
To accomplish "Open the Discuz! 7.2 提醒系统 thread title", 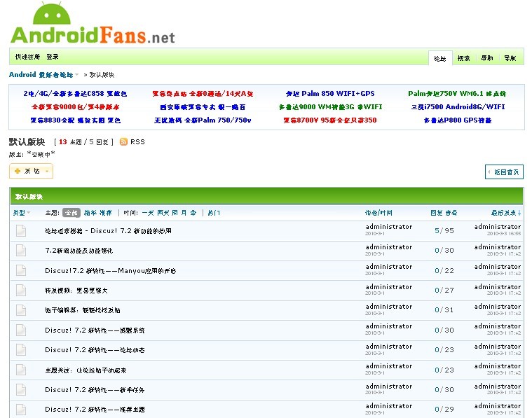I will [95, 330].
